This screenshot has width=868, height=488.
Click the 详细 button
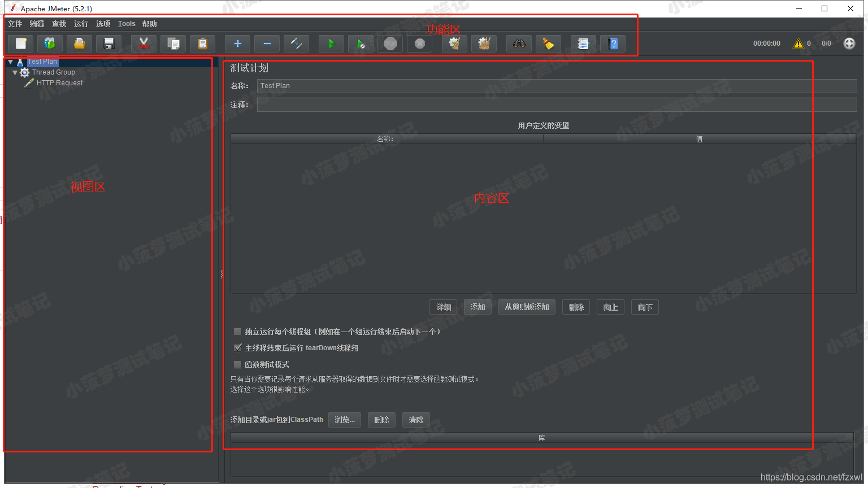click(x=444, y=307)
